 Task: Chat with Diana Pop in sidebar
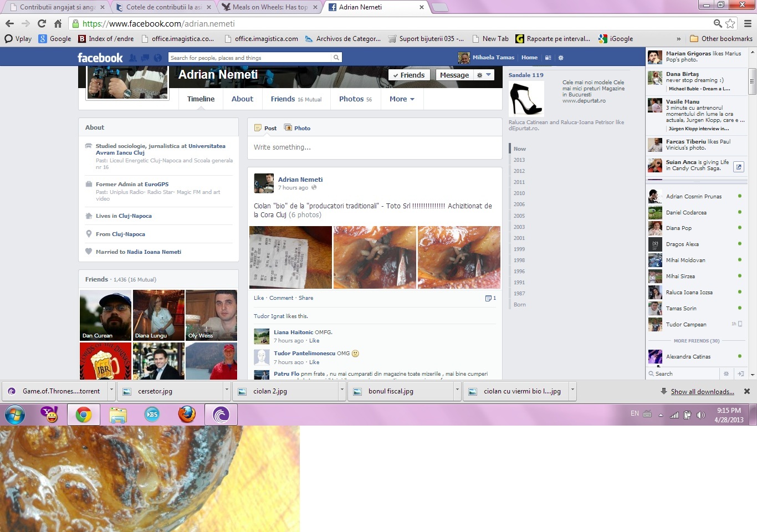tap(696, 228)
